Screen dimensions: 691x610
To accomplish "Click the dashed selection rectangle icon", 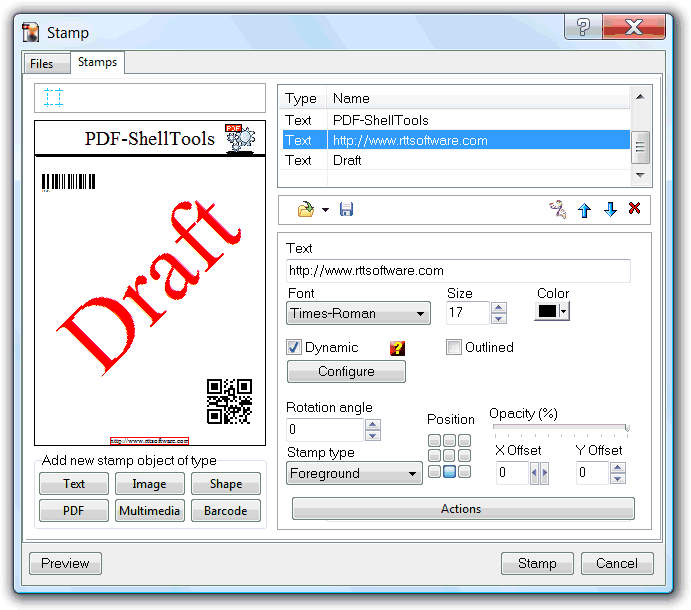I will point(53,97).
